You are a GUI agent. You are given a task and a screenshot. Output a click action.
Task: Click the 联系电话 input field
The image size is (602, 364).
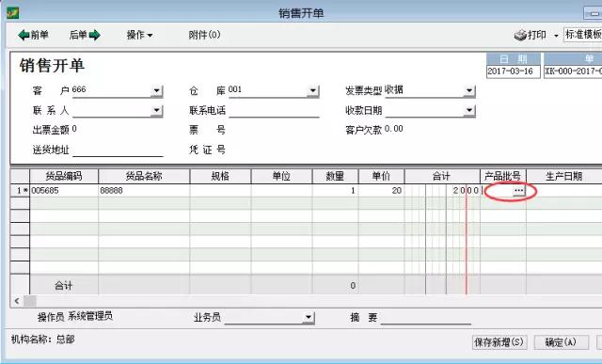point(274,111)
